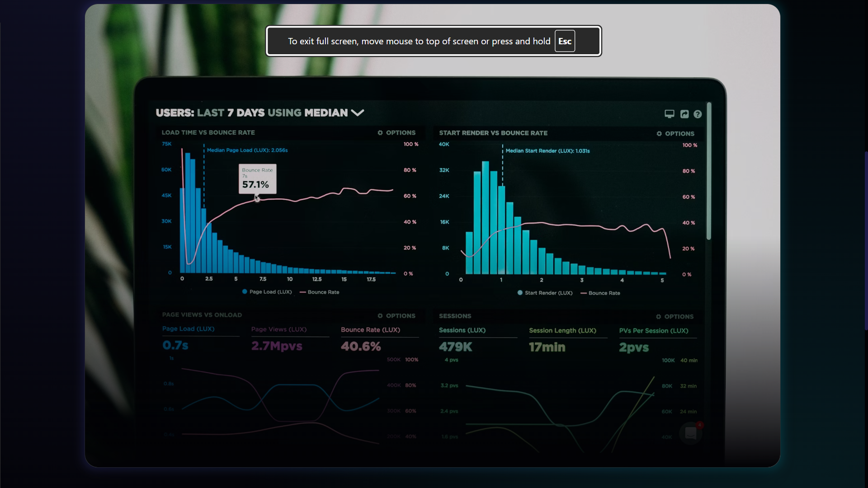This screenshot has width=868, height=488.
Task: Click gear icon for Sessions panel
Action: pyautogui.click(x=658, y=317)
